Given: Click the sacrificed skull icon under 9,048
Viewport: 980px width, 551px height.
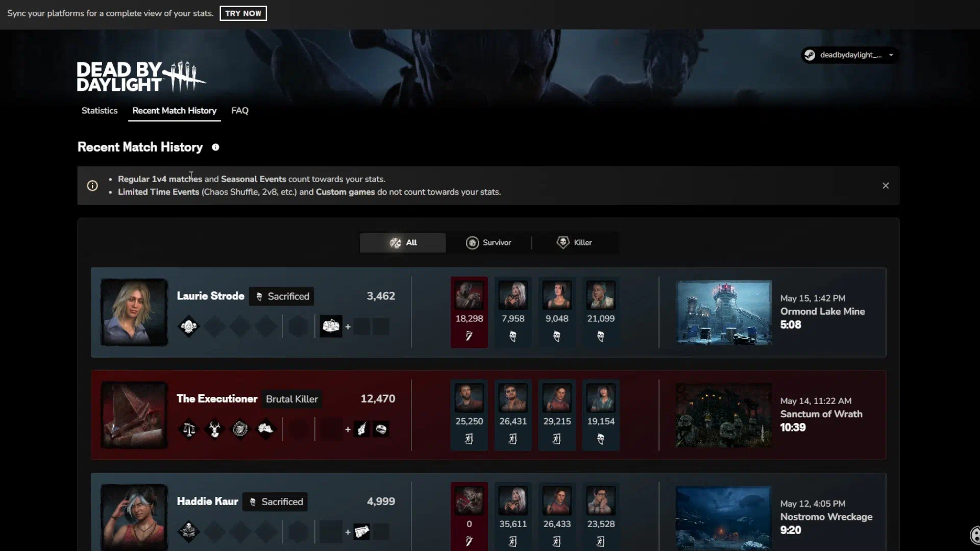Looking at the screenshot, I should coord(557,336).
